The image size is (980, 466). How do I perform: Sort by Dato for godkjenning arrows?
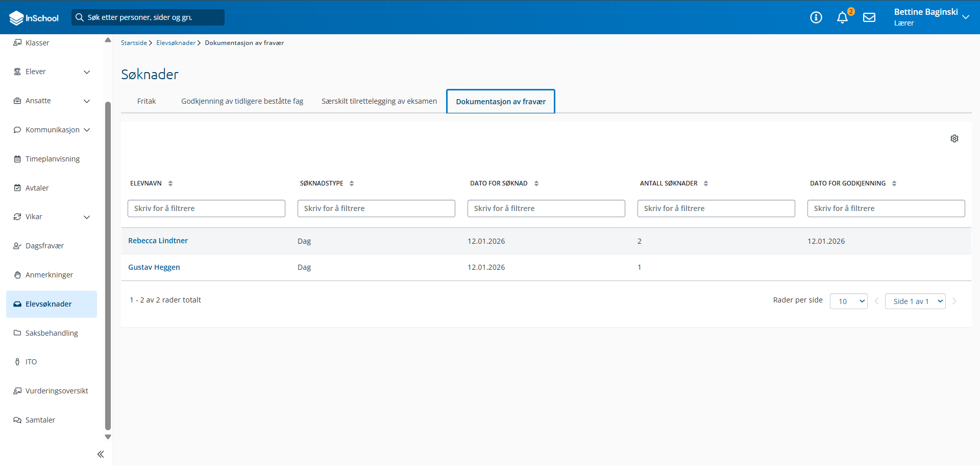click(x=894, y=183)
